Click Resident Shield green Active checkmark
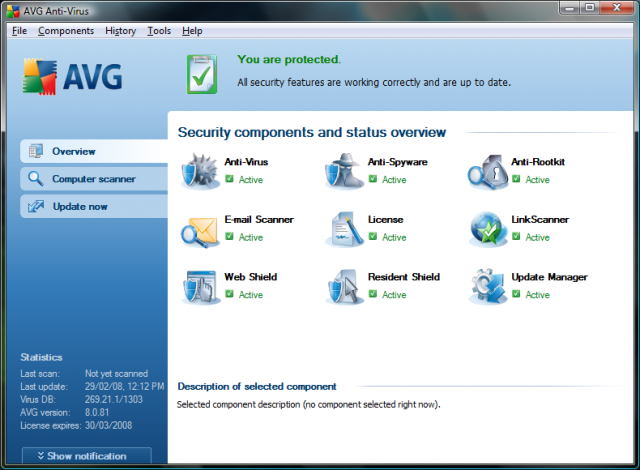 point(373,294)
